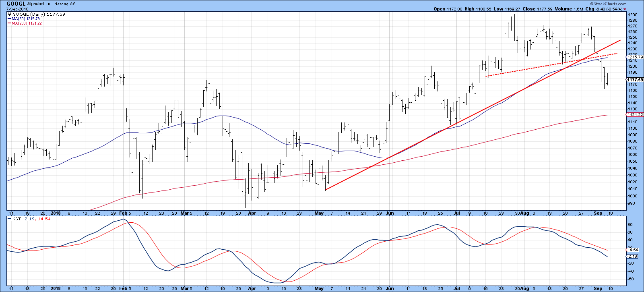
Task: Click the 990 price axis label
Action: [632, 203]
